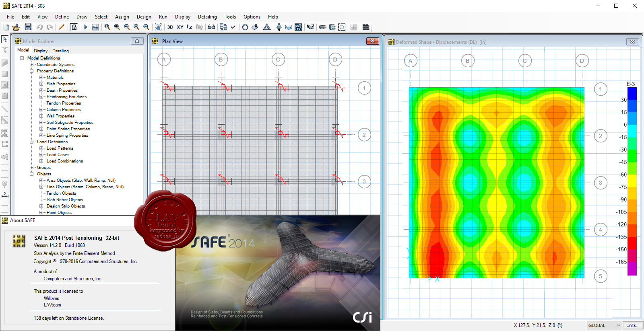Select Tendon Properties in the tree
Image resolution: width=644 pixels, height=331 pixels.
pos(64,103)
